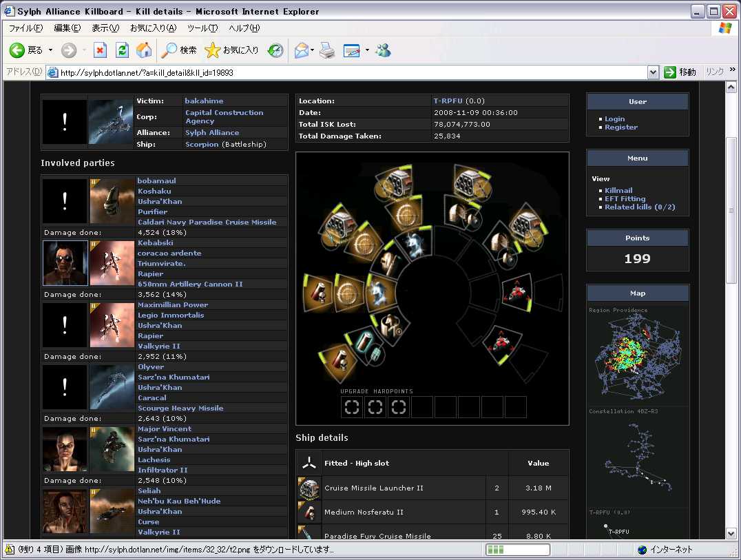
Task: Click vertical scrollbar down arrow
Action: click(x=731, y=534)
